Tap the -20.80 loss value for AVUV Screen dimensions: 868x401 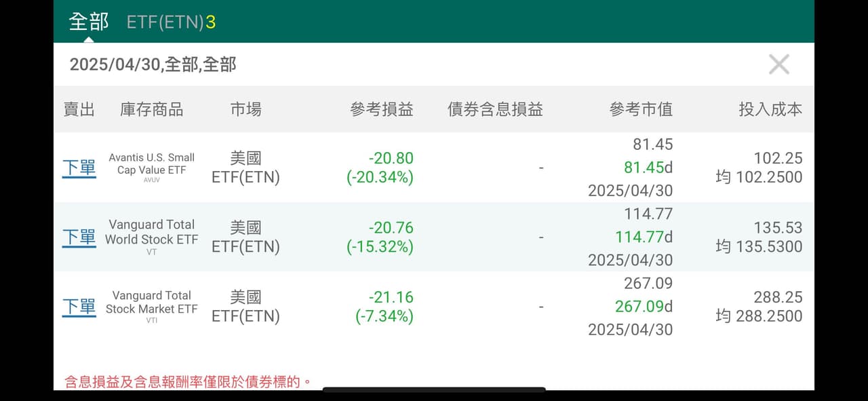(391, 158)
